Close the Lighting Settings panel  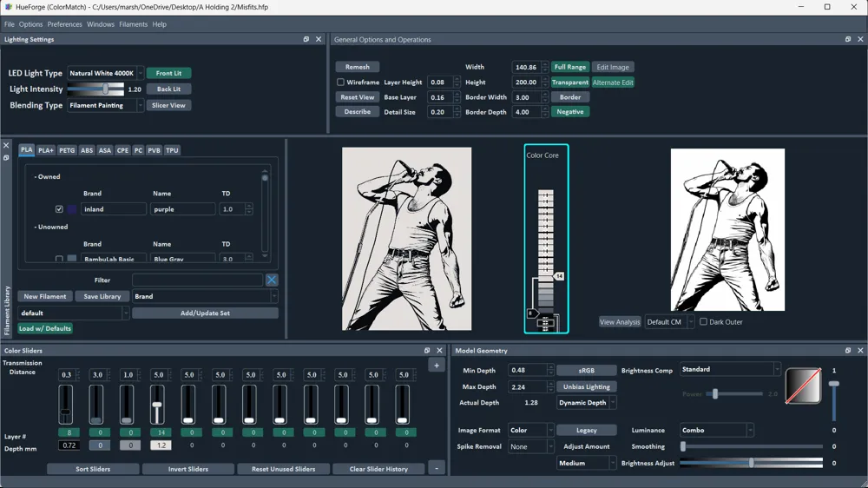coord(319,39)
